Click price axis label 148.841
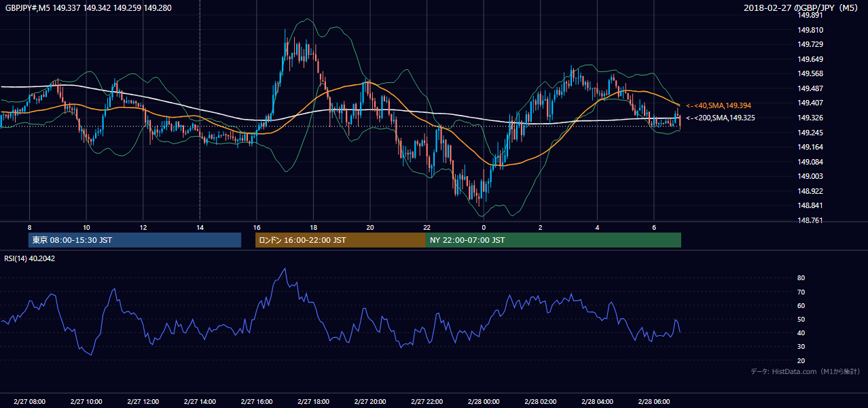868x408 pixels. point(810,206)
